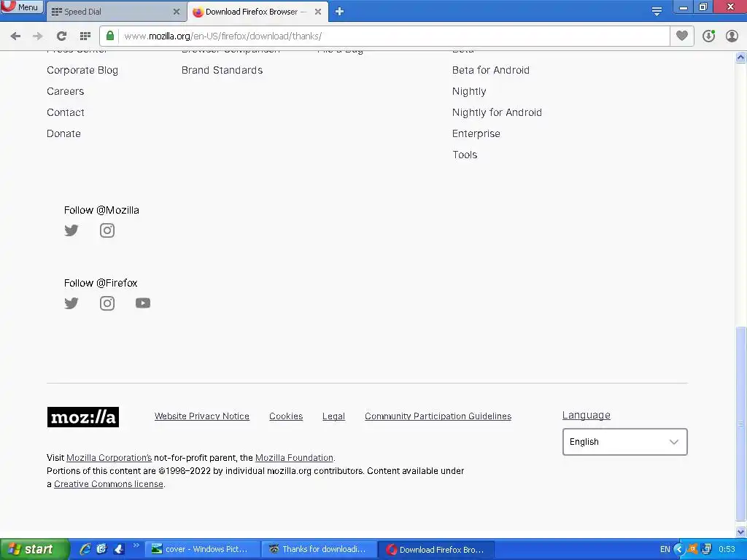Open the Mozilla Foundation link
Screen dimensions: 747x560
coord(295,458)
